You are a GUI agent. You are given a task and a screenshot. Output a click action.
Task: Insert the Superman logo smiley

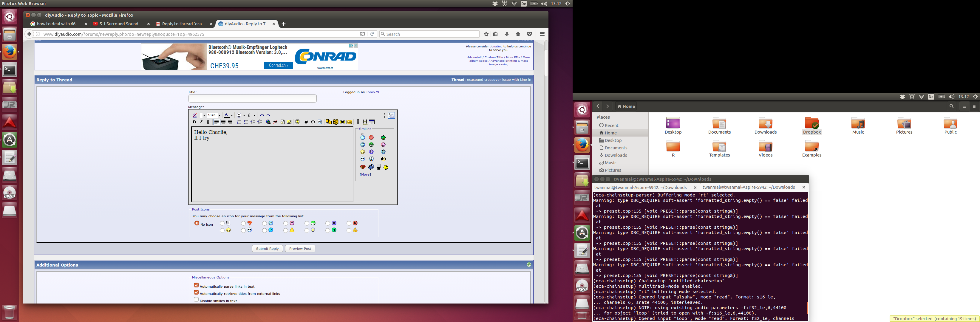click(x=363, y=167)
